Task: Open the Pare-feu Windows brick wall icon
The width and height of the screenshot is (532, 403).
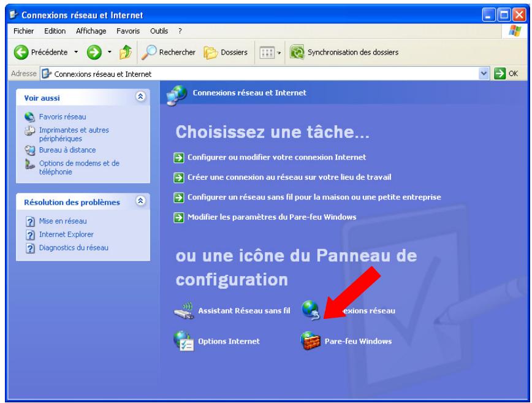Action: tap(311, 341)
